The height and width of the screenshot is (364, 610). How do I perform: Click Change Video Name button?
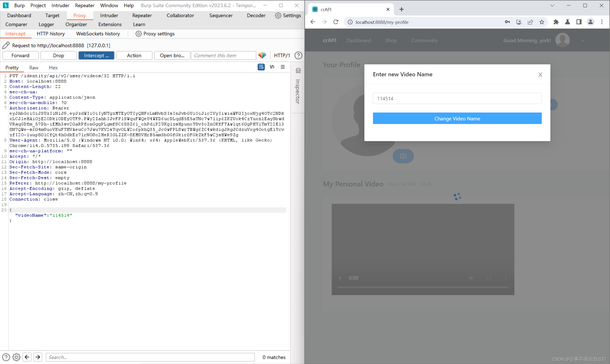pyautogui.click(x=457, y=118)
